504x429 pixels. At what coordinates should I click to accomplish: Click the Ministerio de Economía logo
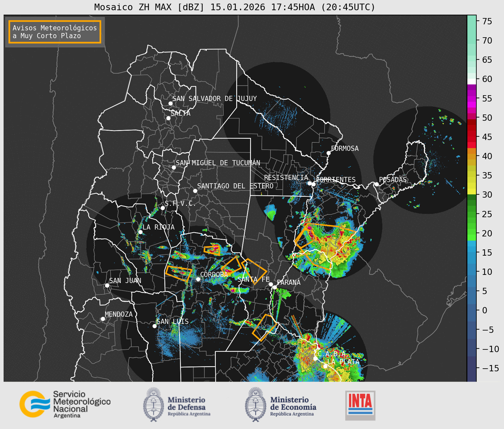coord(280,404)
